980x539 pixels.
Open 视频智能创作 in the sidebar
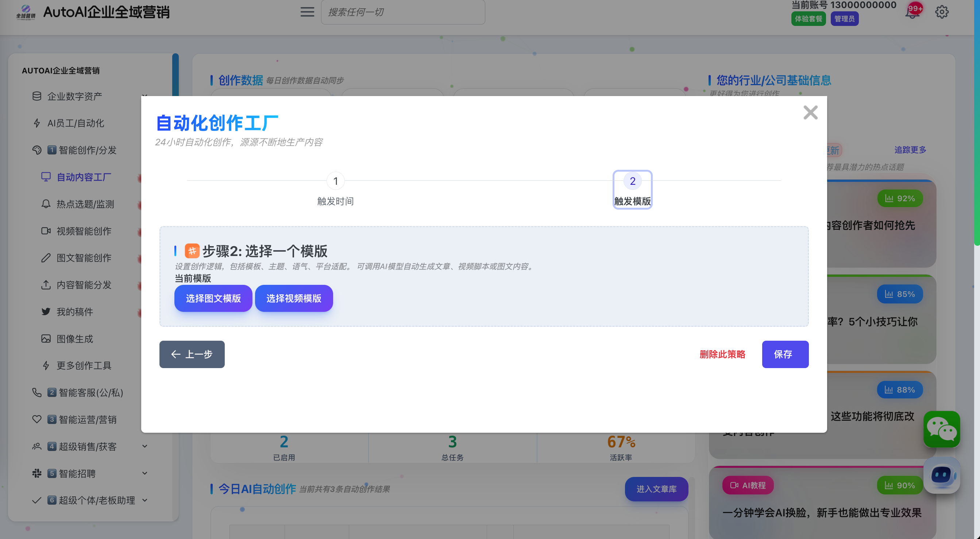(x=84, y=231)
